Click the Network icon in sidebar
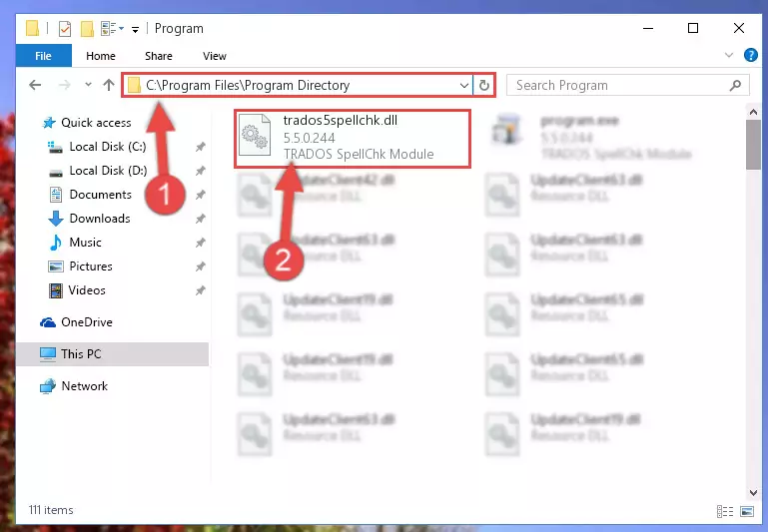Image resolution: width=768 pixels, height=532 pixels. click(48, 386)
